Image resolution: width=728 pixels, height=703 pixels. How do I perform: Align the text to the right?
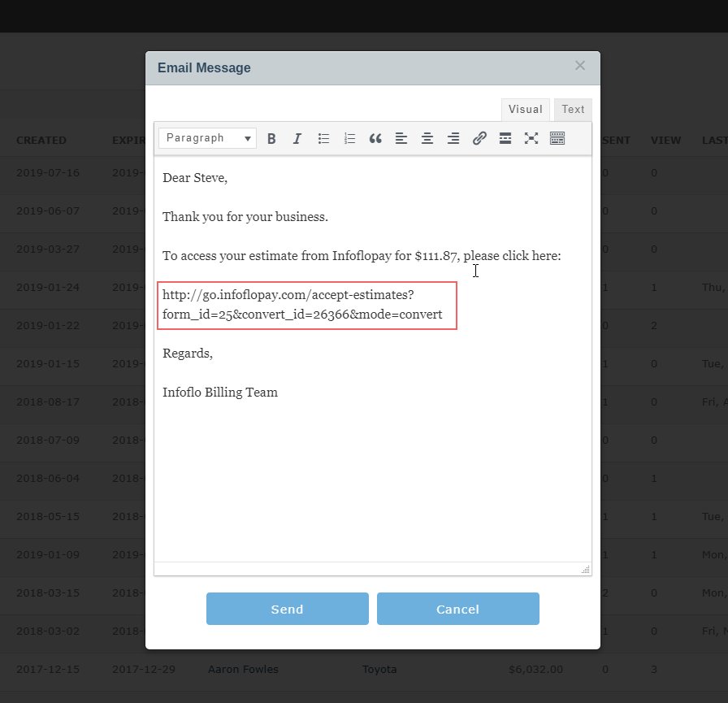coord(453,138)
